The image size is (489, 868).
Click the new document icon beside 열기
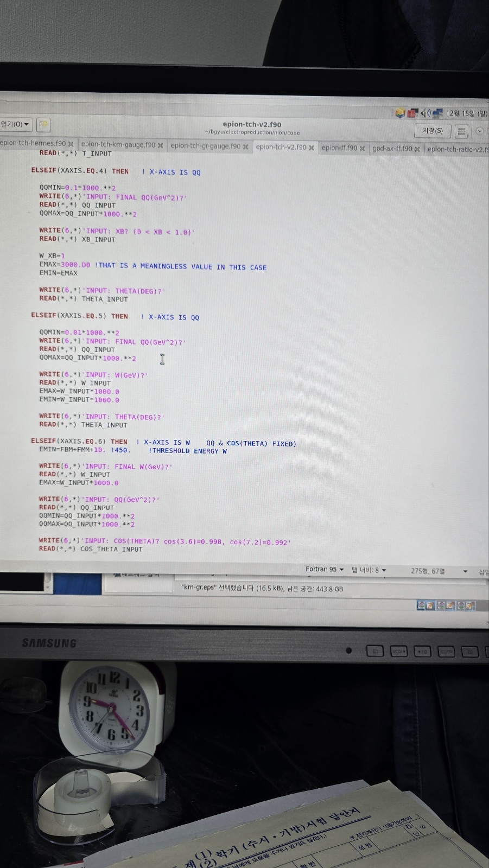[x=43, y=125]
